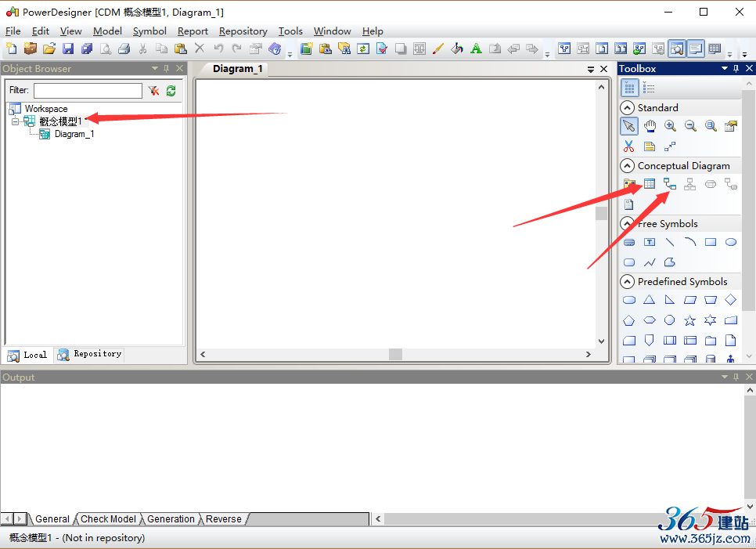Pick the diamond predefined symbol
Viewport: 756px width, 549px height.
pos(731,300)
